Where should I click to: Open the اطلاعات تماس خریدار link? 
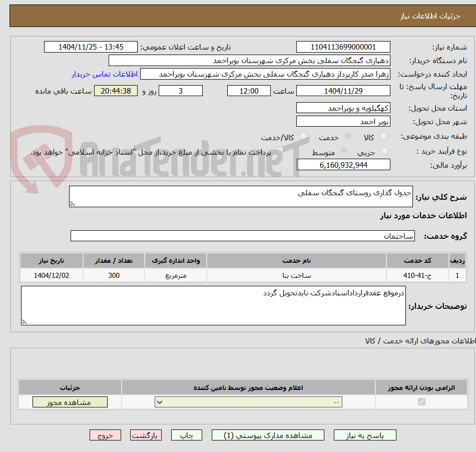[x=105, y=74]
